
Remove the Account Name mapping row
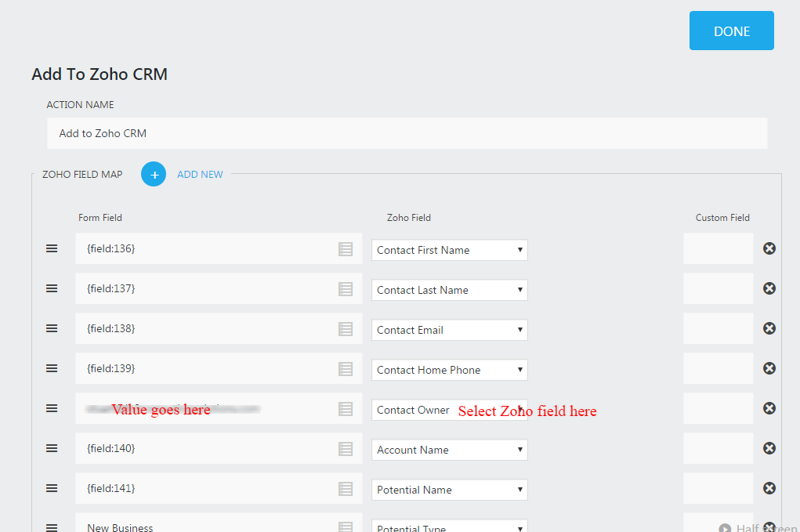pos(769,448)
